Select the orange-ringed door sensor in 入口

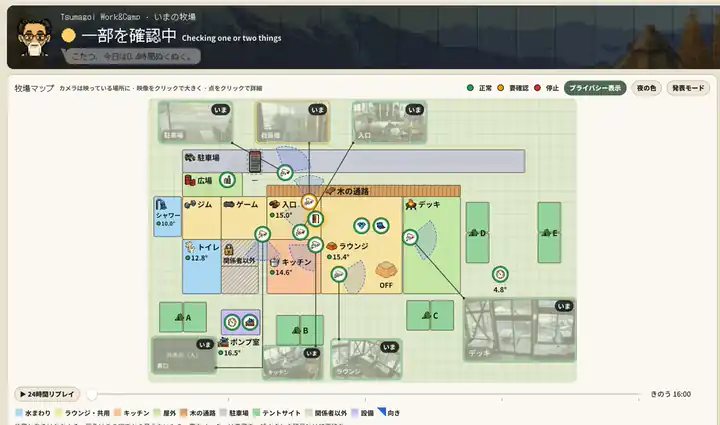(x=315, y=219)
